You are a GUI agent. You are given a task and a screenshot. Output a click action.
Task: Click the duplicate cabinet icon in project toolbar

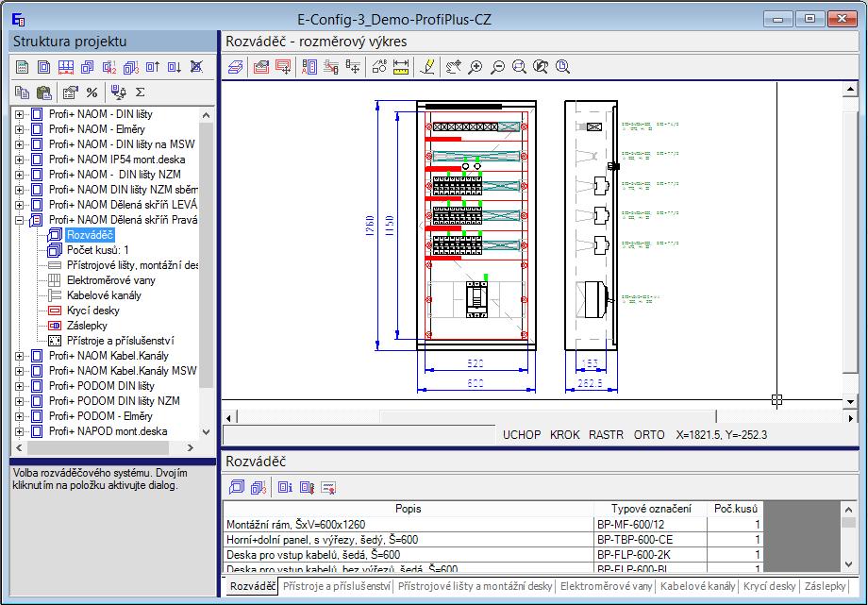click(x=88, y=68)
